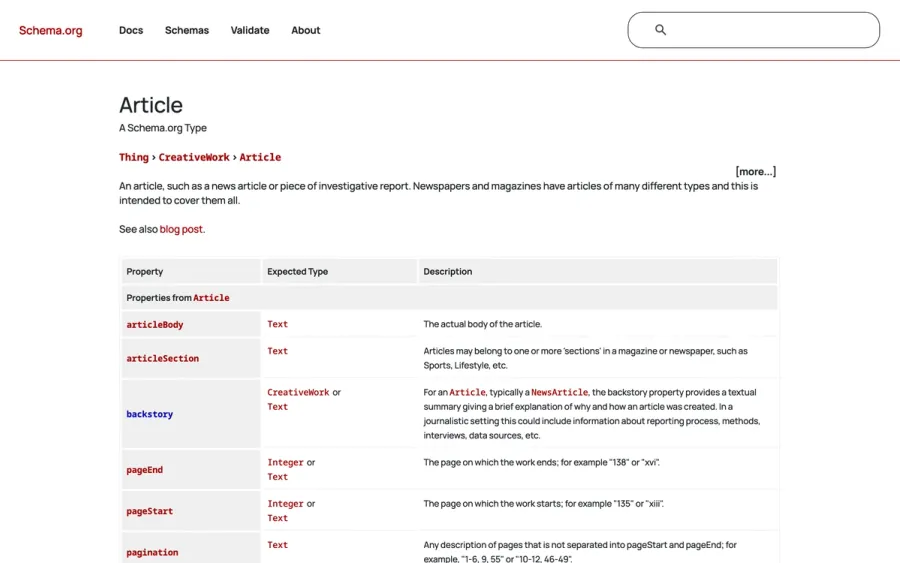
Task: Open the backstory property link
Action: [150, 414]
